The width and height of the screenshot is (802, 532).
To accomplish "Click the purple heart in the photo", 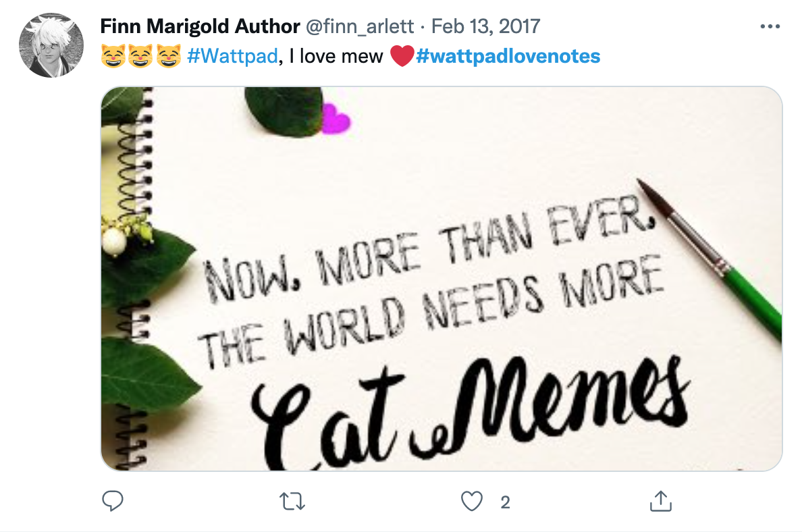I will click(x=336, y=119).
